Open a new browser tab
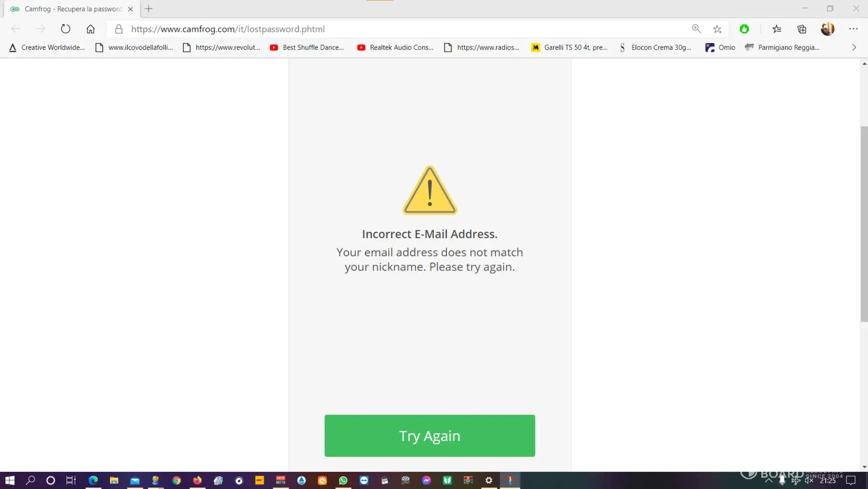The height and width of the screenshot is (489, 868). pyautogui.click(x=149, y=9)
